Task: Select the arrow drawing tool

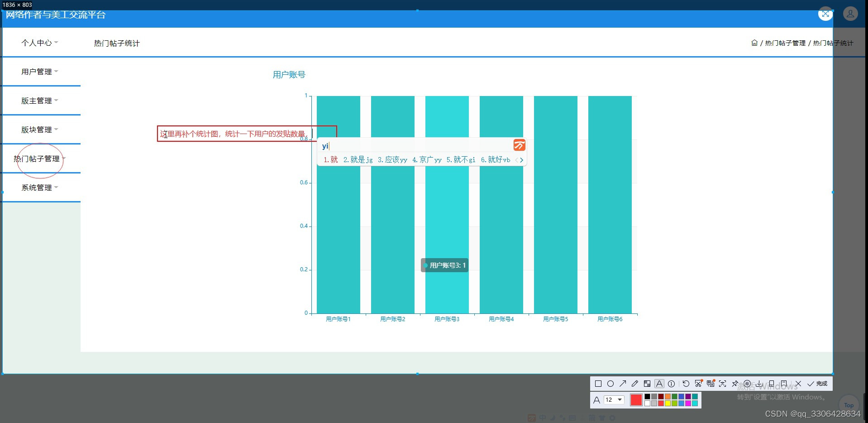Action: coord(623,384)
